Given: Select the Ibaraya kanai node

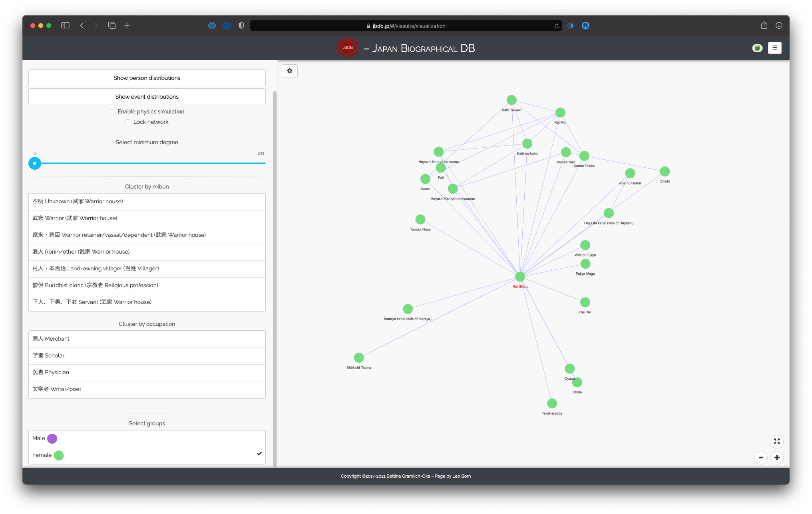Looking at the screenshot, I should 408,309.
